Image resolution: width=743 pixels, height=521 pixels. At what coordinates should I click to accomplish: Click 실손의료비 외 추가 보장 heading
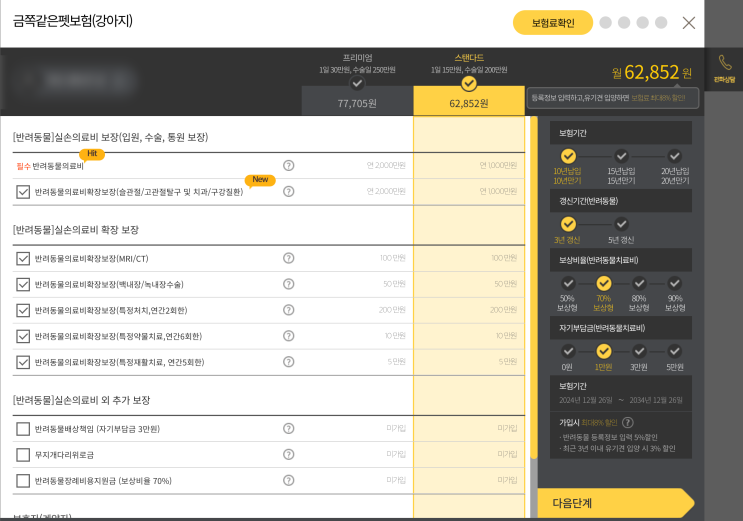click(82, 400)
